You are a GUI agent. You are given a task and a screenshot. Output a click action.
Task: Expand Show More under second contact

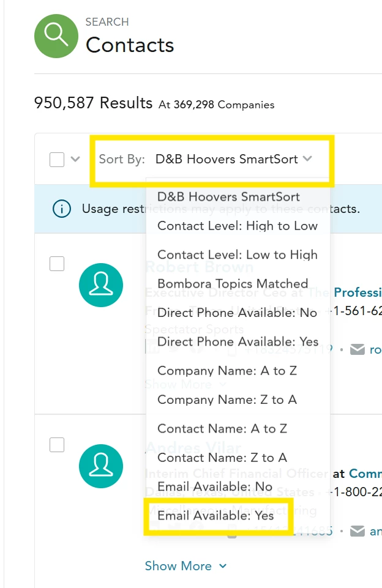click(x=185, y=566)
